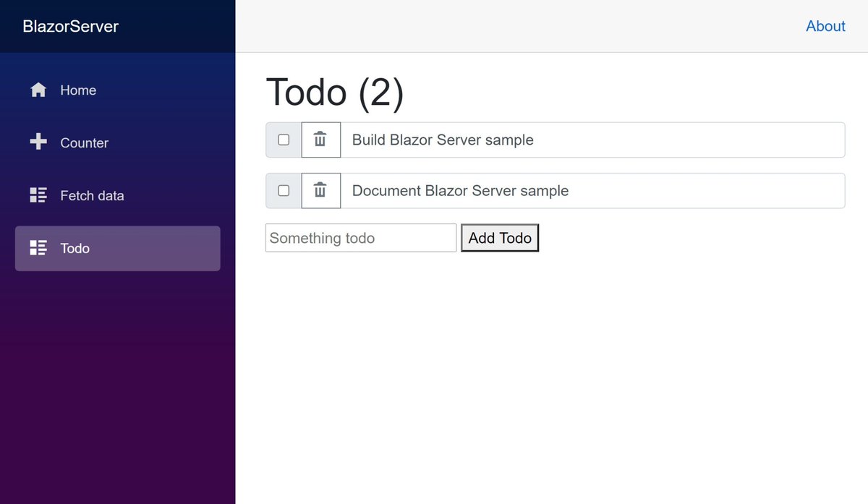Viewport: 868px width, 504px height.
Task: Delete 'Build Blazor Server sample' via trash icon
Action: pyautogui.click(x=320, y=140)
